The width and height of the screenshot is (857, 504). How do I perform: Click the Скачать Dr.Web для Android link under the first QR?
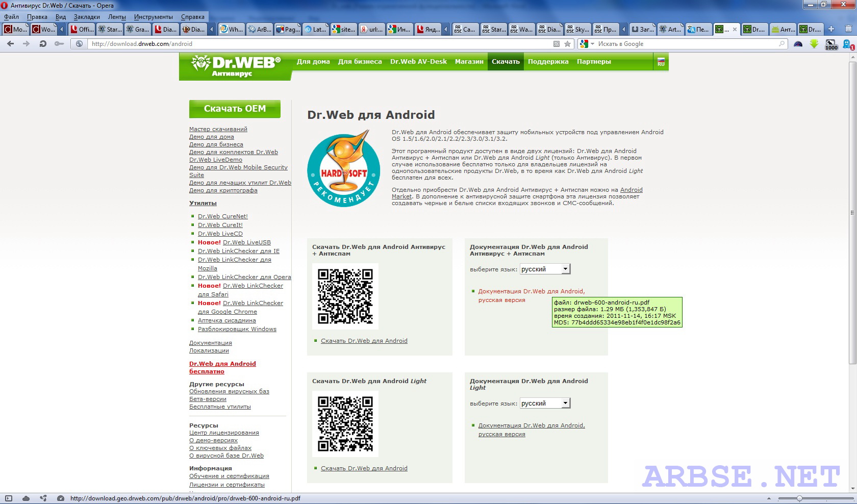(x=364, y=341)
